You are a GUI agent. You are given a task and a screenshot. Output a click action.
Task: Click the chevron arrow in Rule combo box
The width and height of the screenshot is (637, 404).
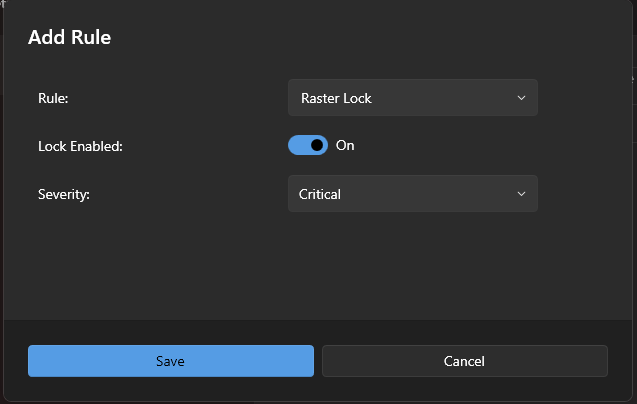(x=521, y=98)
